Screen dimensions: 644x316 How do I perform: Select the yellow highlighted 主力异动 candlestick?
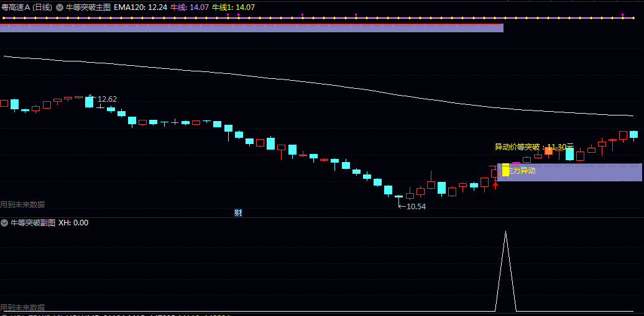click(505, 170)
